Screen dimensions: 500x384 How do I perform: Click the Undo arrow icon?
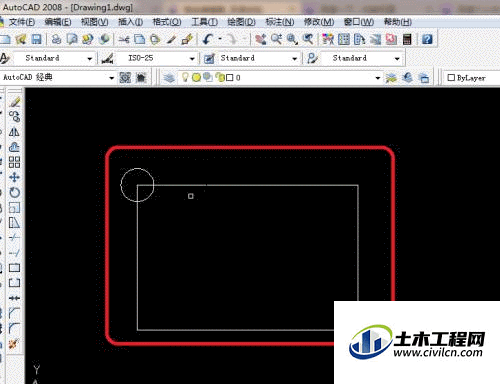[208, 39]
